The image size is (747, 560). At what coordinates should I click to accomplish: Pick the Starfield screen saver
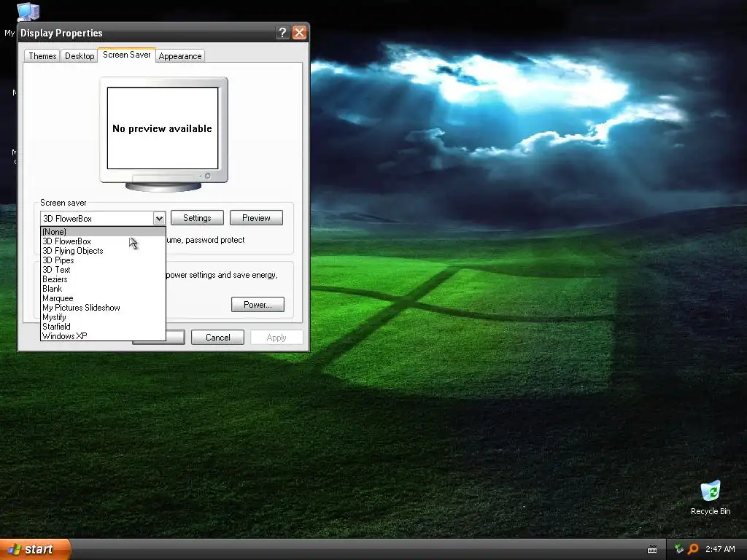point(103,327)
